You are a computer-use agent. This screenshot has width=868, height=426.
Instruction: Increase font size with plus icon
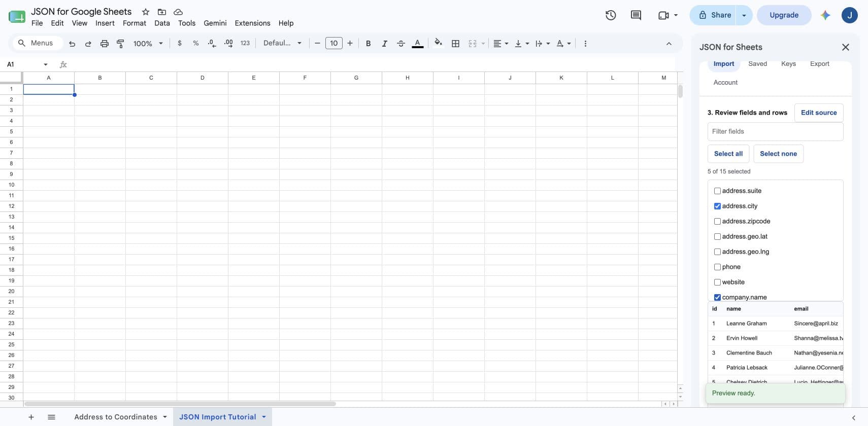click(350, 44)
